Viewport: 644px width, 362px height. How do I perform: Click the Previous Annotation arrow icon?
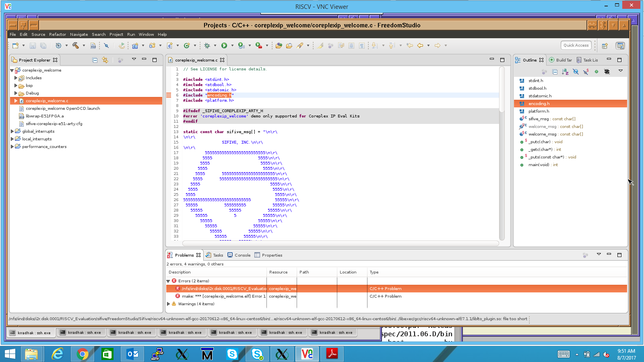392,45
